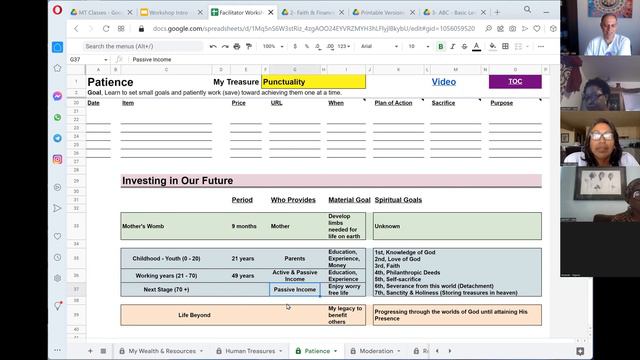
Task: Click the Search the menus field
Action: [x=143, y=47]
